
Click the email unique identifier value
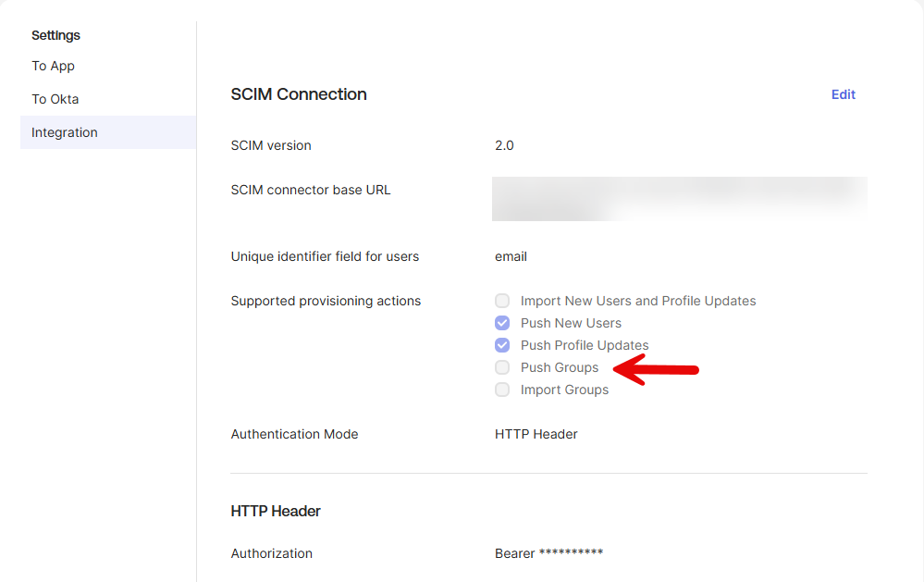click(x=511, y=256)
